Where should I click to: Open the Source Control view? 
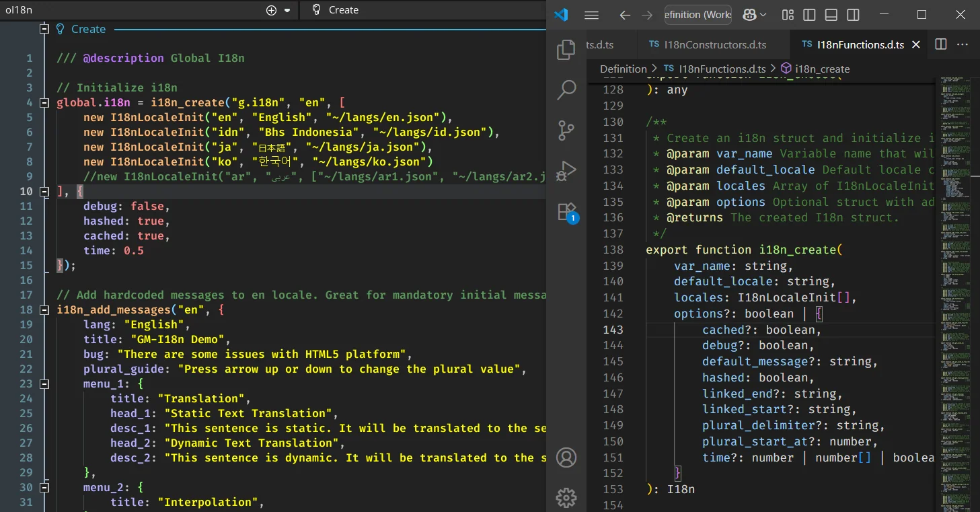566,130
